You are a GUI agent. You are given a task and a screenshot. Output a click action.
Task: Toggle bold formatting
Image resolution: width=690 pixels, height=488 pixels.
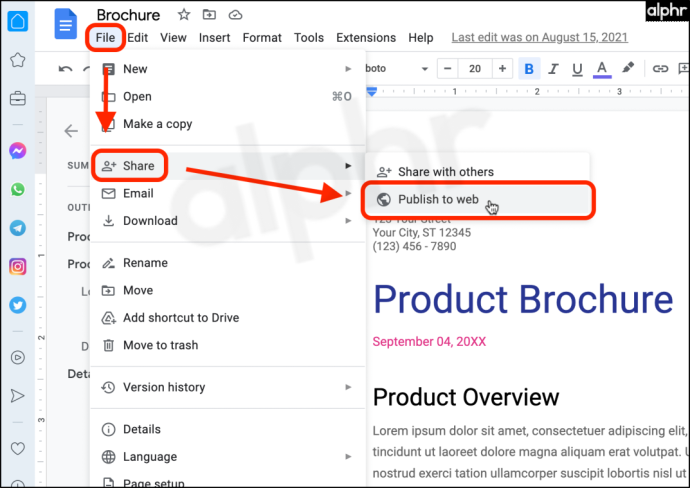click(529, 69)
